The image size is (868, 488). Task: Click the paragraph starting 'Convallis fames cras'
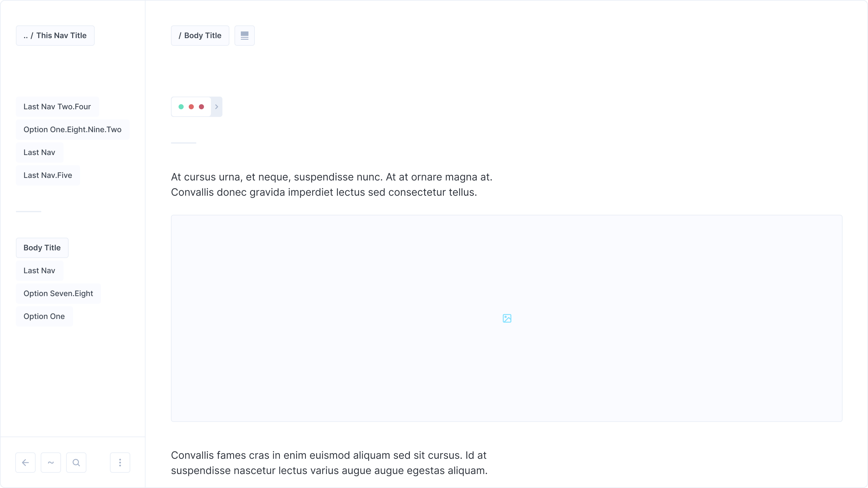(329, 463)
